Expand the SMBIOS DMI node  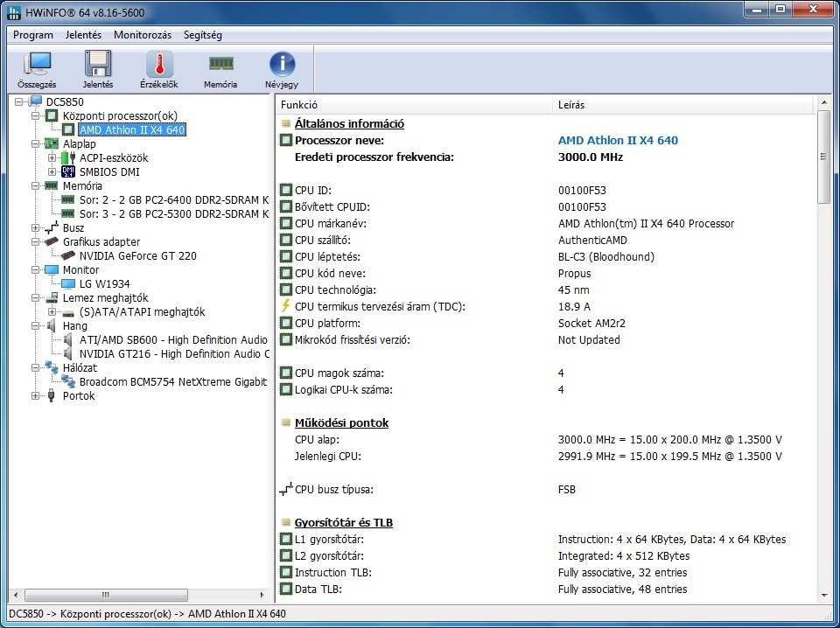[x=52, y=171]
